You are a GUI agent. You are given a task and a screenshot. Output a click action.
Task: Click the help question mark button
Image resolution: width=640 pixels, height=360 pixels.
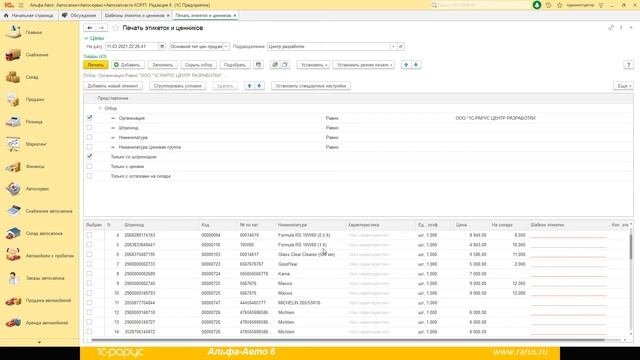[x=628, y=65]
